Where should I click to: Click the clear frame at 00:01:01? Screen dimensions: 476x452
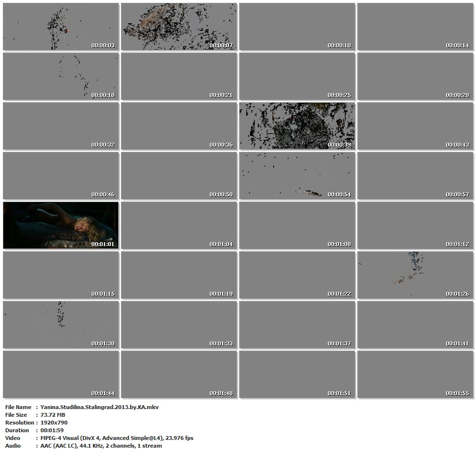pyautogui.click(x=61, y=225)
